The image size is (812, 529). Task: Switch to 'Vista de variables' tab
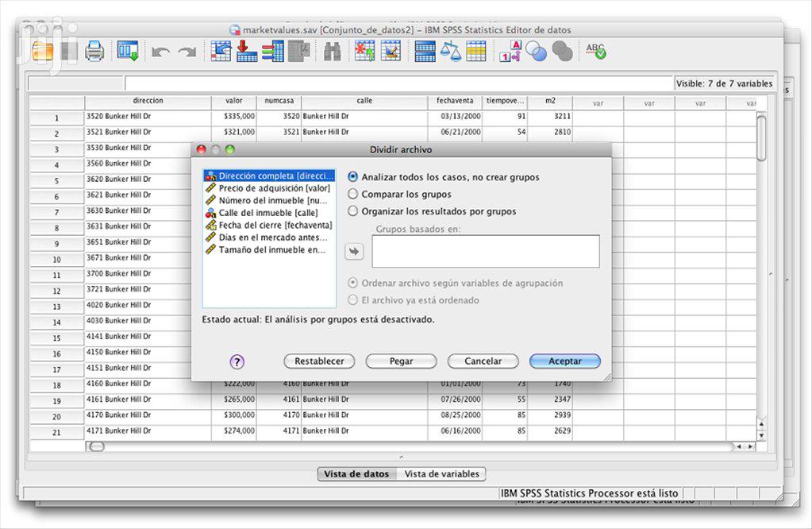(442, 473)
